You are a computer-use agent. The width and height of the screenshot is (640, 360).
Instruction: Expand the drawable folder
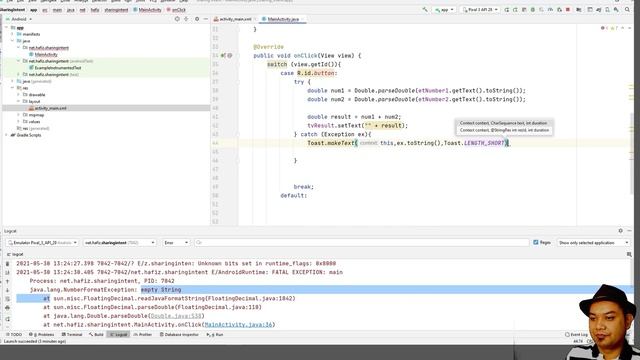point(18,95)
